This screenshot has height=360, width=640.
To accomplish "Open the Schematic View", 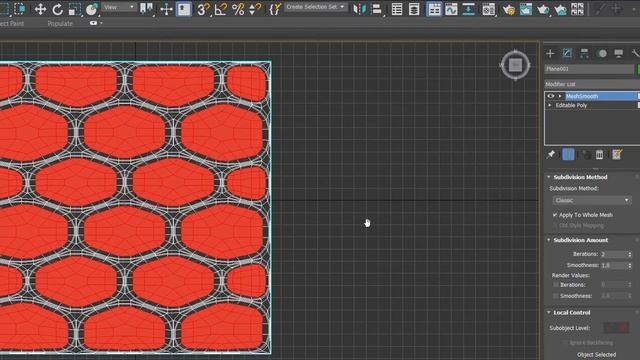I will 468,9.
